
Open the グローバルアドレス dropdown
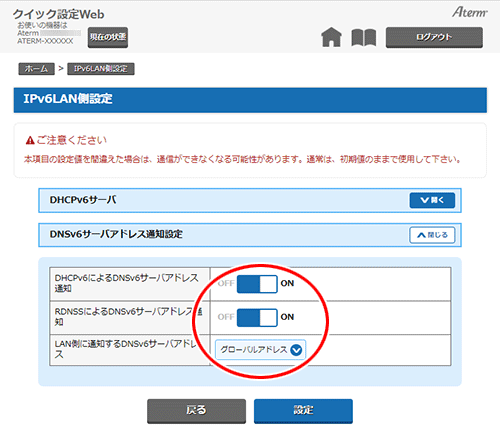click(260, 350)
